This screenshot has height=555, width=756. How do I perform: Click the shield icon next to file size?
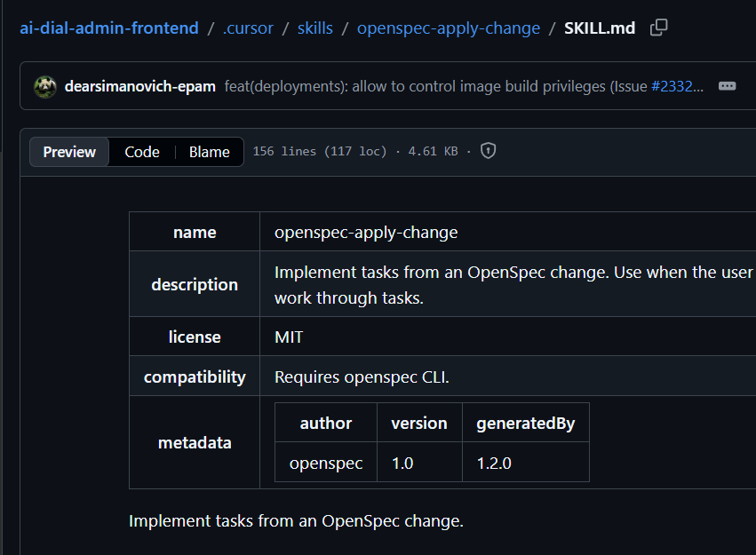[488, 151]
